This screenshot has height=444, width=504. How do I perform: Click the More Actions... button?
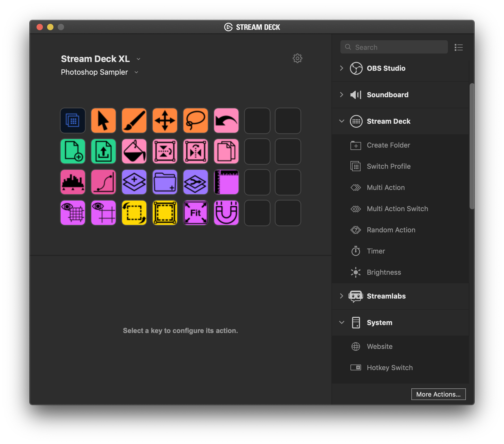(438, 394)
